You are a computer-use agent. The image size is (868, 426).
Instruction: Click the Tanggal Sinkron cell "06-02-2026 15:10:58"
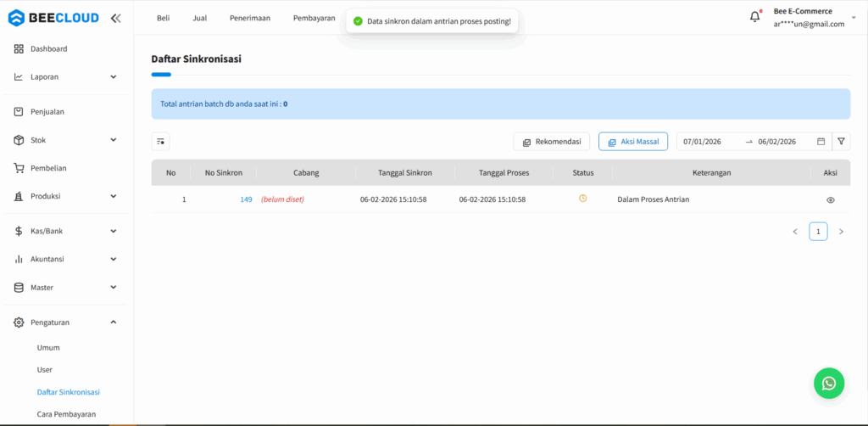point(393,199)
